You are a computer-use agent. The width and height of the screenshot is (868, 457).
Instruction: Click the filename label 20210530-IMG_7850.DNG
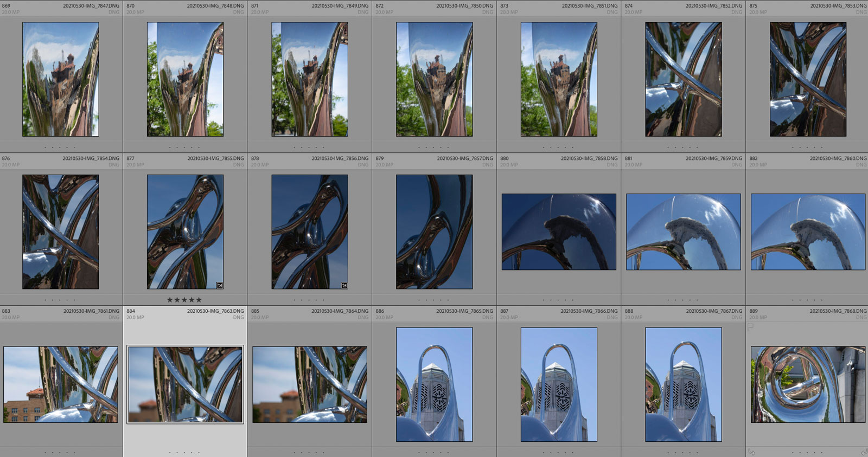coord(464,6)
